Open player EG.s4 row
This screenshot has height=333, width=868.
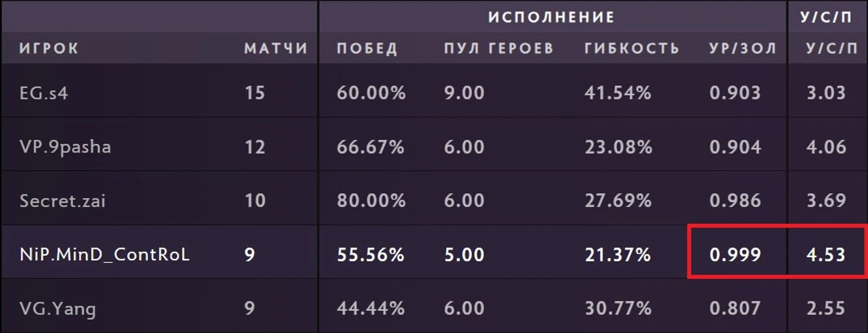coord(434,93)
